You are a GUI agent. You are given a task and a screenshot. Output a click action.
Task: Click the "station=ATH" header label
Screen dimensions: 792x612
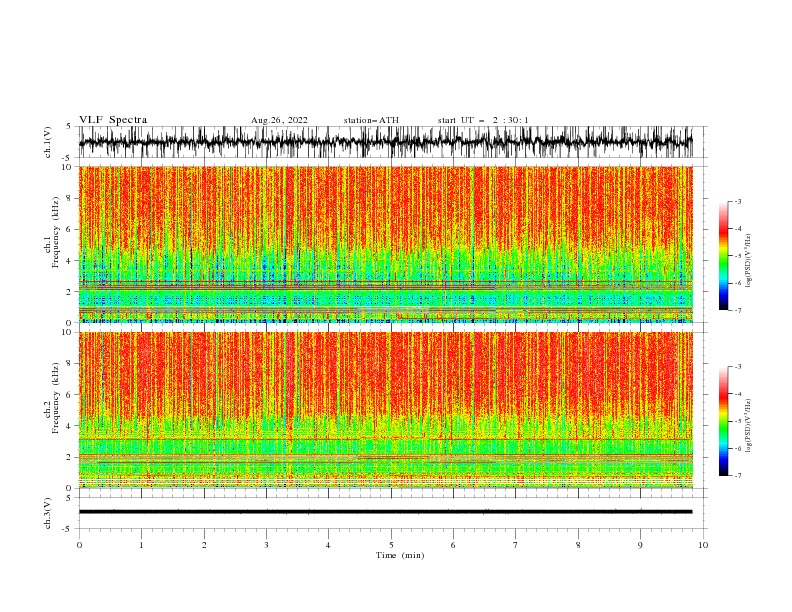(371, 120)
